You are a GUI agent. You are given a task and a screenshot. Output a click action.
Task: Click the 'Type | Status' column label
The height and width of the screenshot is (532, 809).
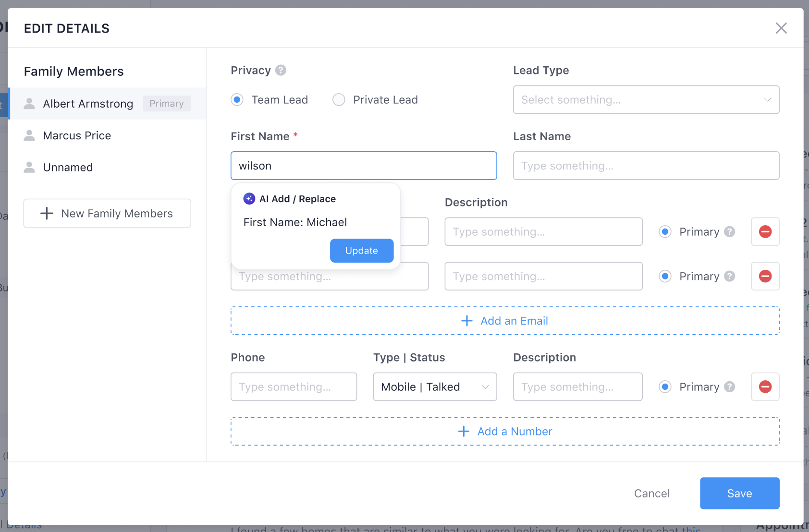coord(409,358)
